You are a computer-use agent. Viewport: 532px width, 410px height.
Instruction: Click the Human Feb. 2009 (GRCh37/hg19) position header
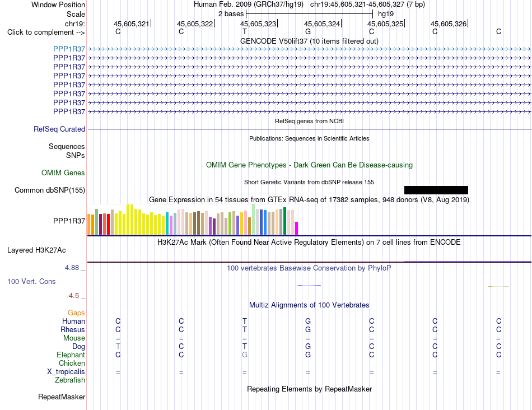[310, 4]
